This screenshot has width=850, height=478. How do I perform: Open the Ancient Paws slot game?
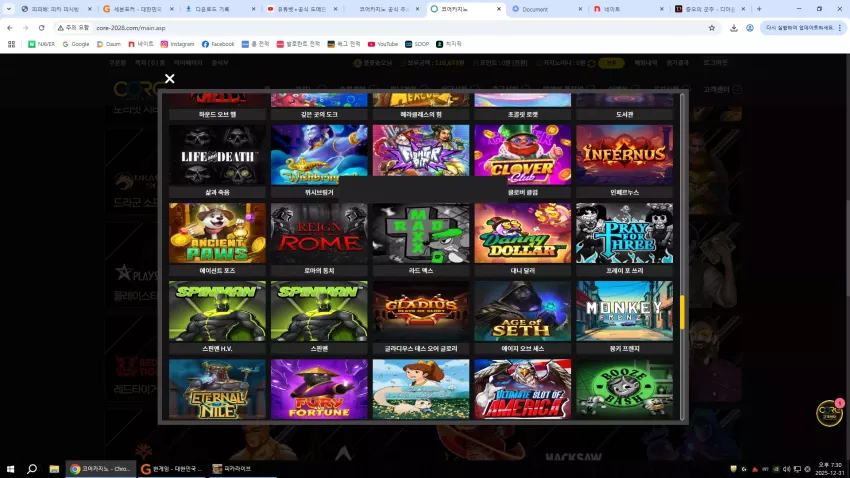pyautogui.click(x=217, y=233)
